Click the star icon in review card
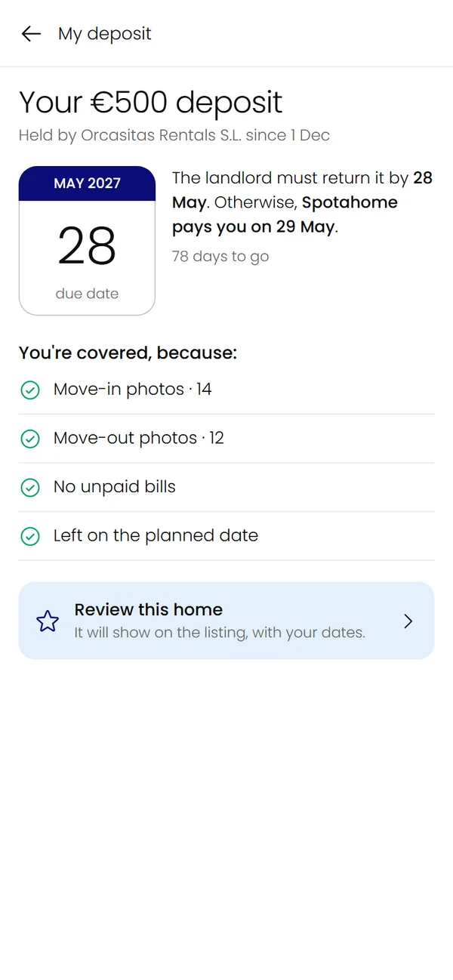453x980 pixels. coord(48,621)
